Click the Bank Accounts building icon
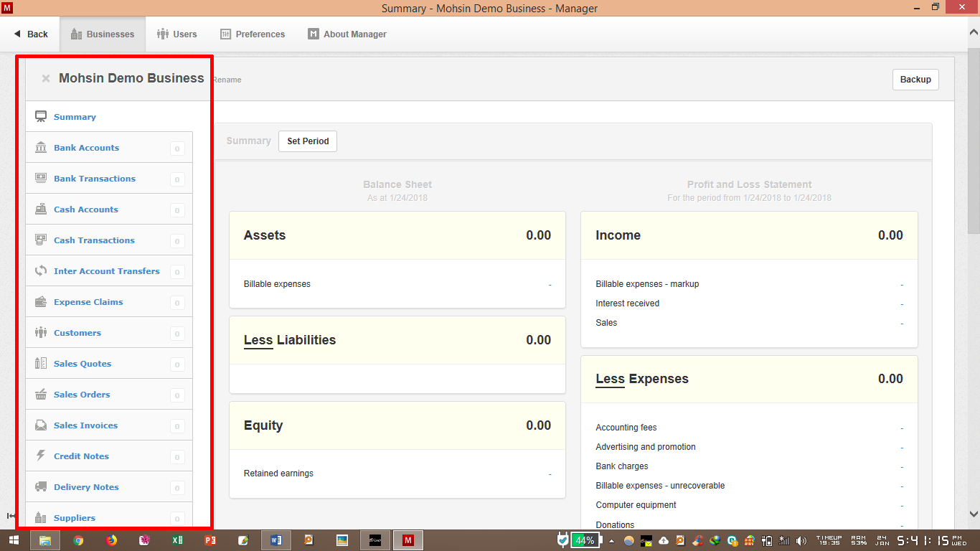This screenshot has width=980, height=551. click(x=41, y=148)
